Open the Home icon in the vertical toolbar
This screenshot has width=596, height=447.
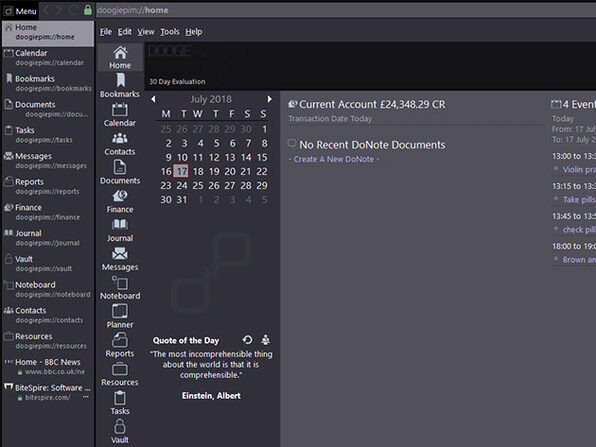pos(120,57)
